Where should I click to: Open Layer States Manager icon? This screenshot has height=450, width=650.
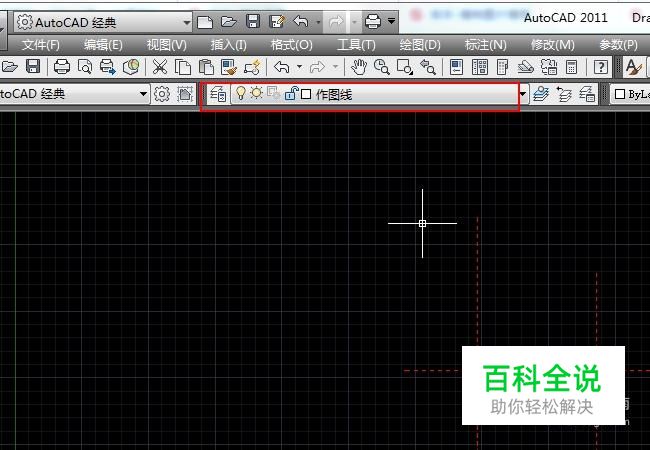coord(587,94)
